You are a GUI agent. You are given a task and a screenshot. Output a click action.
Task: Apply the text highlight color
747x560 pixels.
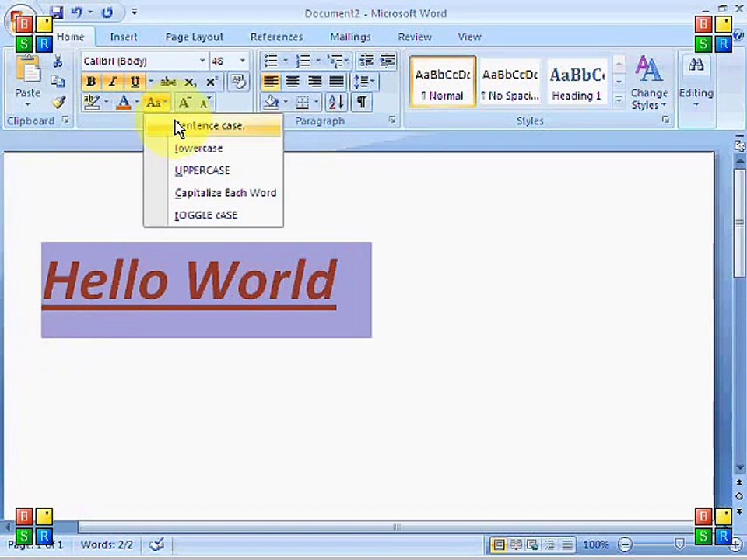pyautogui.click(x=92, y=103)
